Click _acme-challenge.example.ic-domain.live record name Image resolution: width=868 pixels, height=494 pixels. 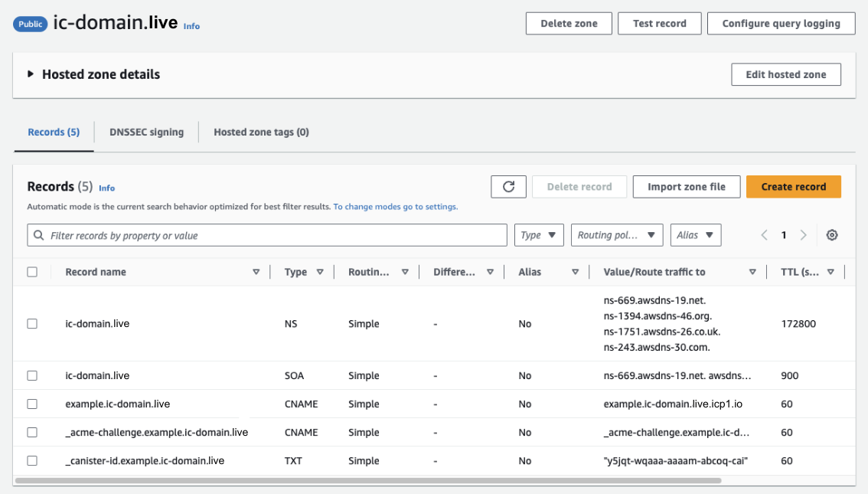157,433
